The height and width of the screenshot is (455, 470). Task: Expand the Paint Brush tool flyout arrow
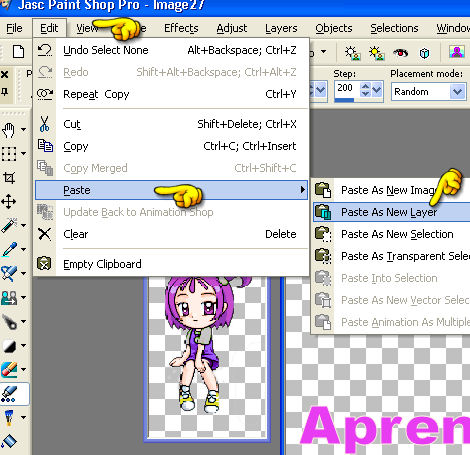point(23,273)
